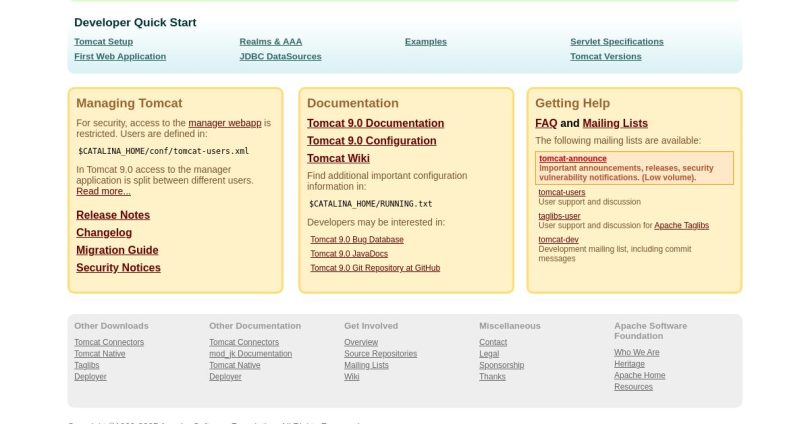The height and width of the screenshot is (424, 810).
Task: Click Miscellaneous footer heading
Action: click(509, 326)
